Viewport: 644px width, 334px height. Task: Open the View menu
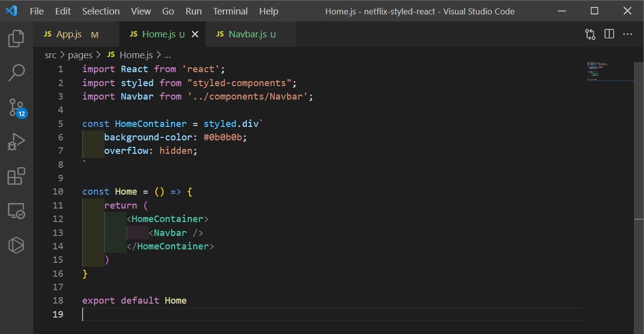coord(141,11)
